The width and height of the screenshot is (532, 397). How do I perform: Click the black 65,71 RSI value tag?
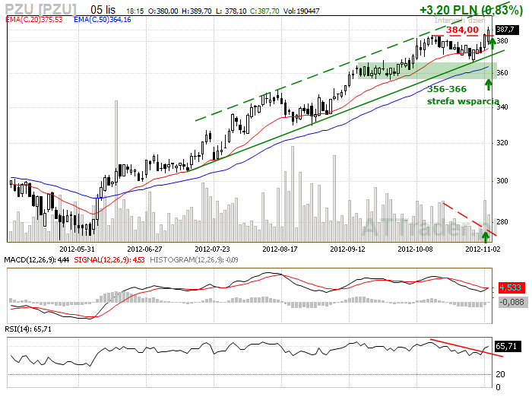(508, 346)
